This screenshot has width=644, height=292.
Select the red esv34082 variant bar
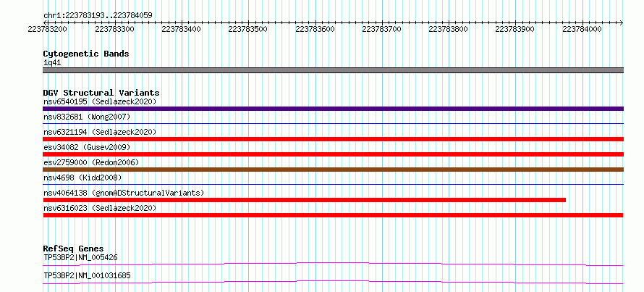click(333, 154)
